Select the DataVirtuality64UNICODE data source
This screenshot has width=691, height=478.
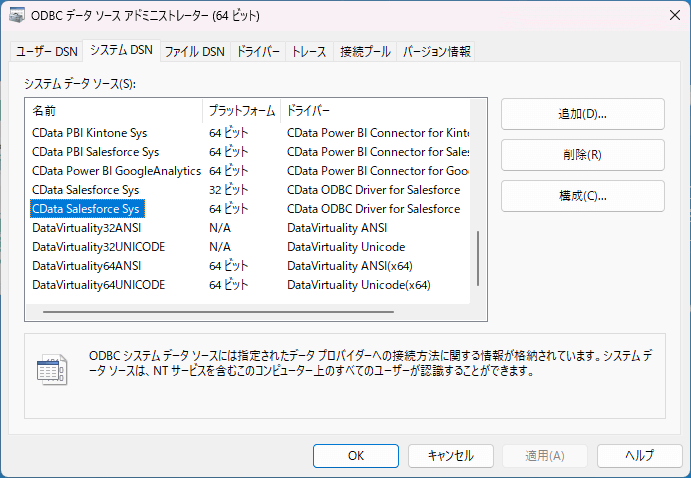(98, 285)
